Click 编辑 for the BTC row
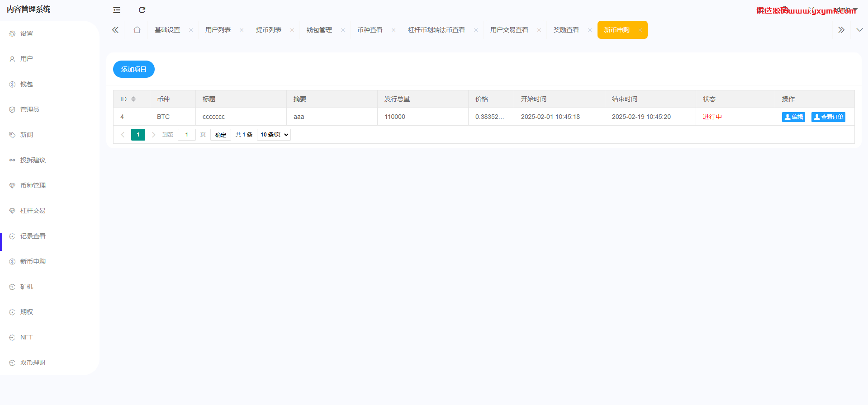 pos(793,117)
